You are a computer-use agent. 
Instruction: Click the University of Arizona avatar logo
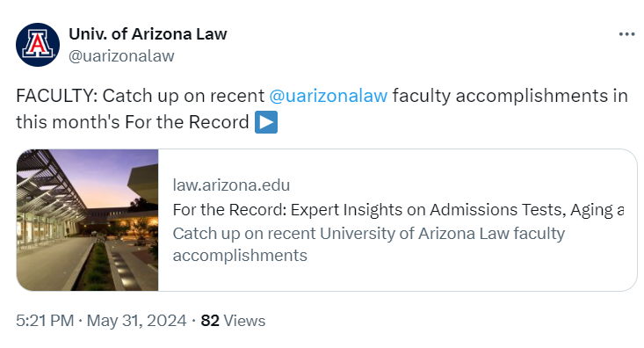tap(38, 45)
